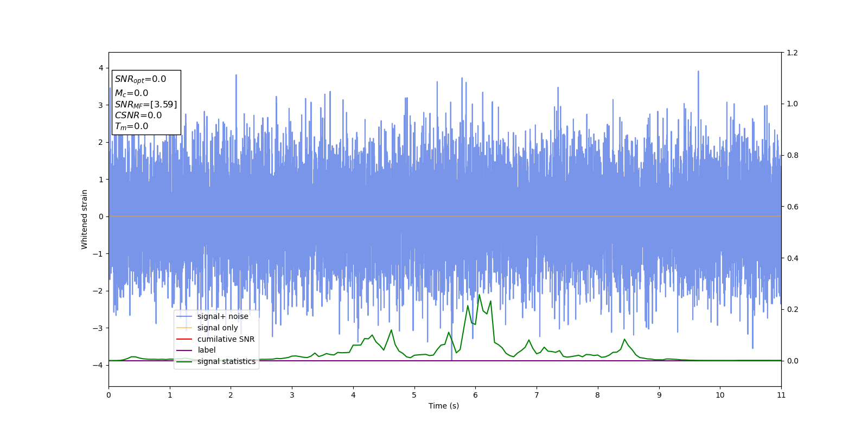The width and height of the screenshot is (868, 434).
Task: Click the T_m=0.0 annotation text
Action: pos(131,126)
